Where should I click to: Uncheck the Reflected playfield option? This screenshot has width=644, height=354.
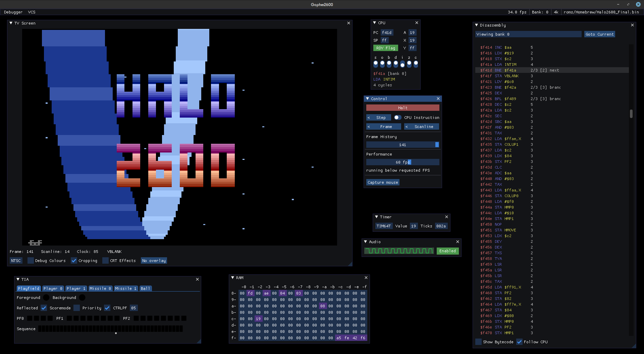pyautogui.click(x=44, y=308)
